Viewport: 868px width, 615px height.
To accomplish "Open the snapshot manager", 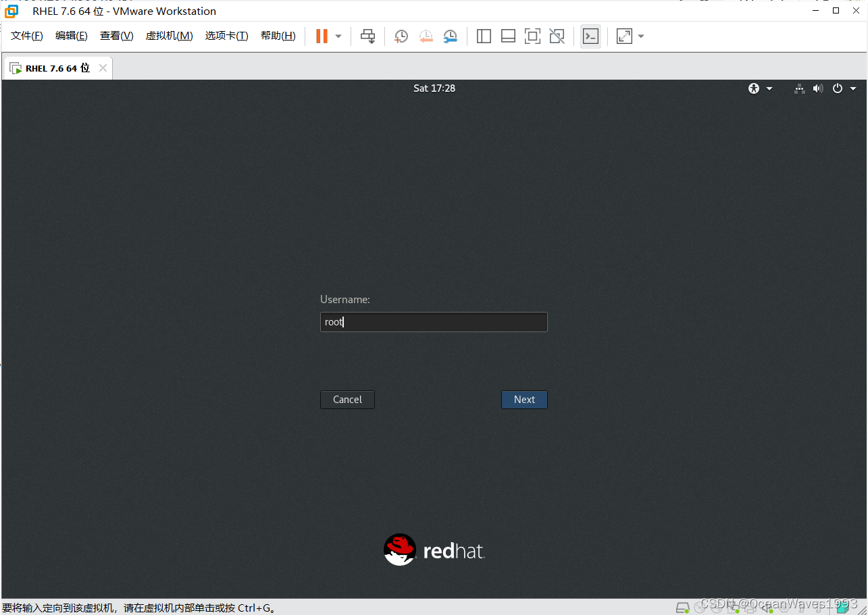I will pyautogui.click(x=450, y=36).
